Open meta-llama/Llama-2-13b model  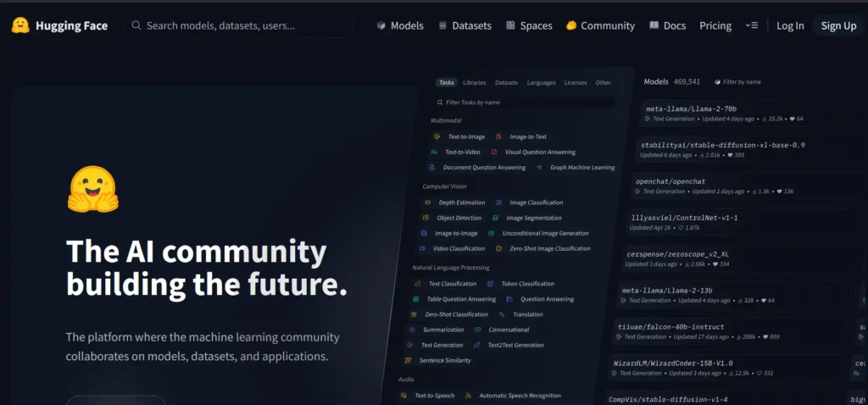(734, 295)
